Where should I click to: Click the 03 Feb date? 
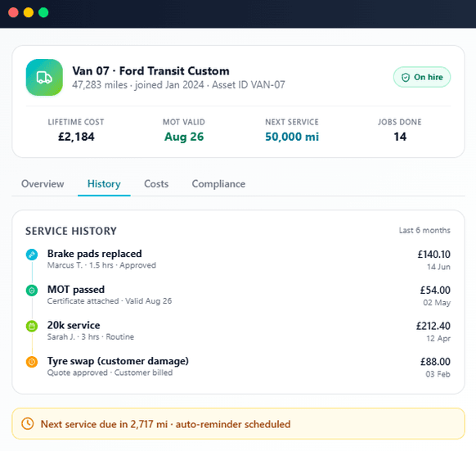(438, 374)
